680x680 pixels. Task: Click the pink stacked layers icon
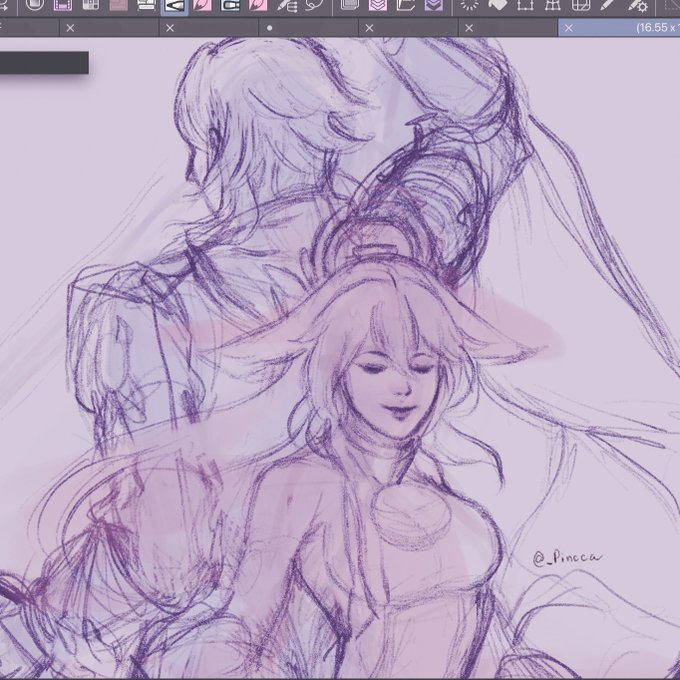378,5
